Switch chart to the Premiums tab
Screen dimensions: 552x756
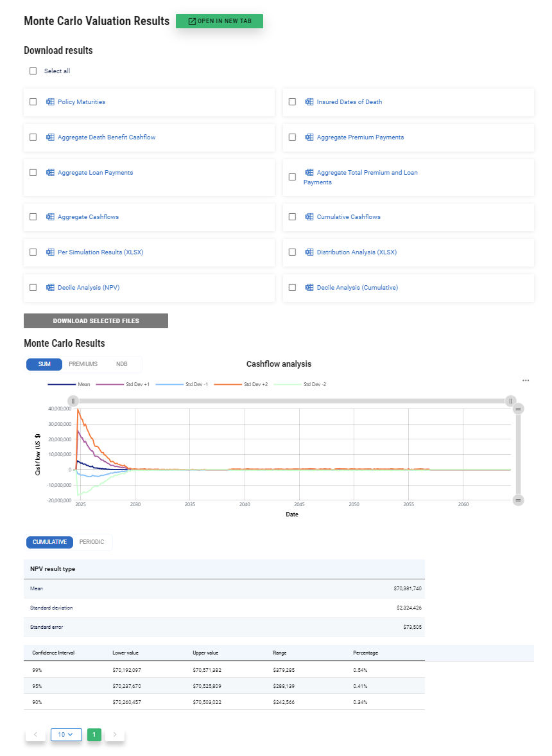pyautogui.click(x=83, y=364)
